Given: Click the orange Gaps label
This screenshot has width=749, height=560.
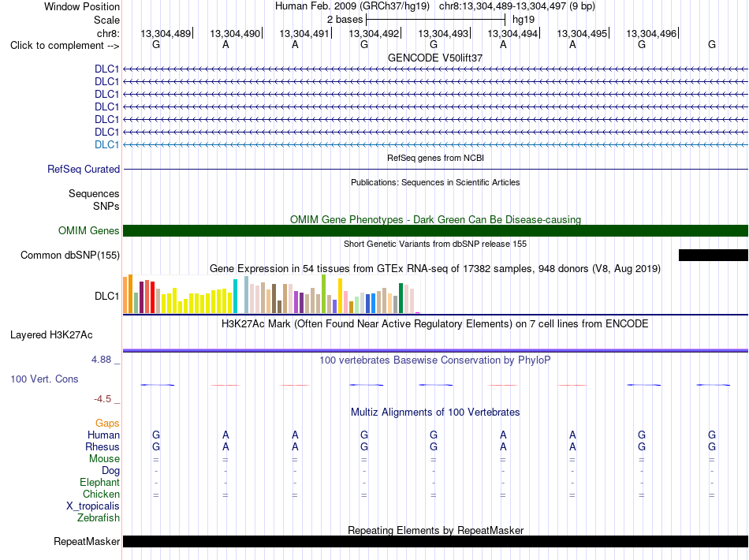Looking at the screenshot, I should [107, 424].
